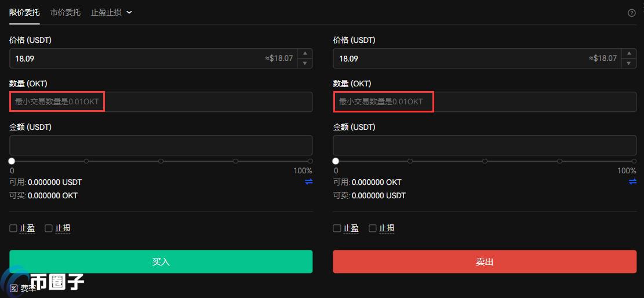Open the help question mark icon
This screenshot has width=644, height=298.
632,13
